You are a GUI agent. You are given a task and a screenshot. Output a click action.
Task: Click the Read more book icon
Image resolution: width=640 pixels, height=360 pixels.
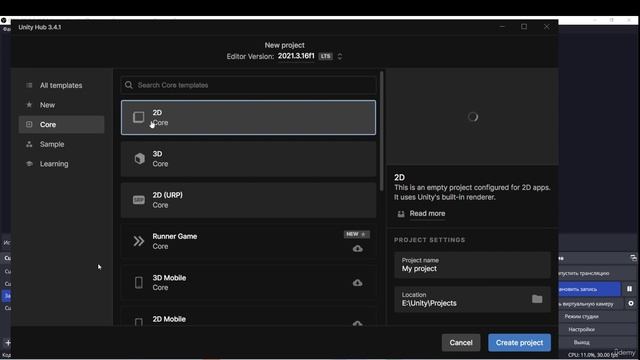[401, 213]
